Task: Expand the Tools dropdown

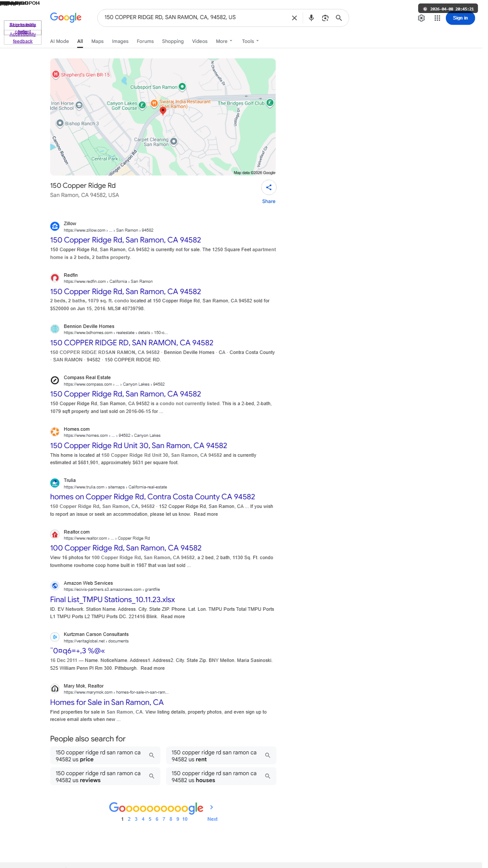Action: 250,41
